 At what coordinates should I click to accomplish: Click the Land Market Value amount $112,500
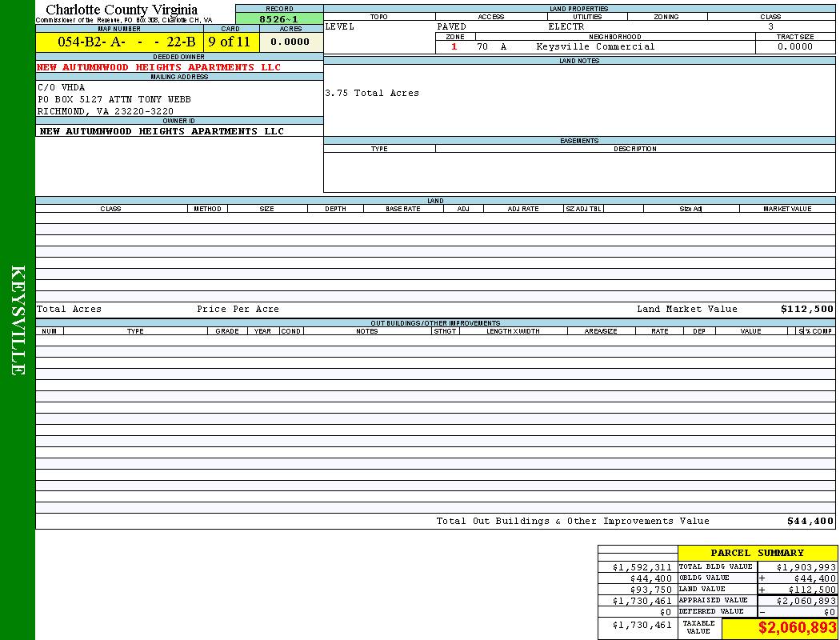(806, 309)
